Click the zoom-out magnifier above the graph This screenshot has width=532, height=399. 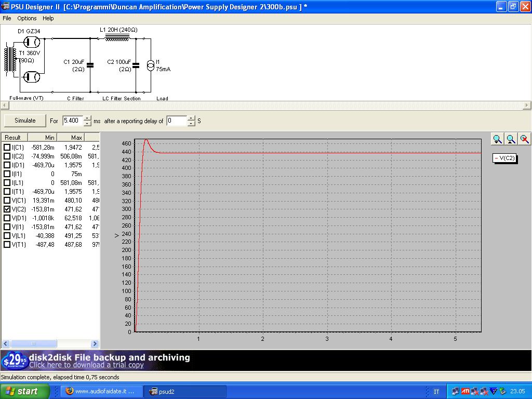pyautogui.click(x=511, y=139)
